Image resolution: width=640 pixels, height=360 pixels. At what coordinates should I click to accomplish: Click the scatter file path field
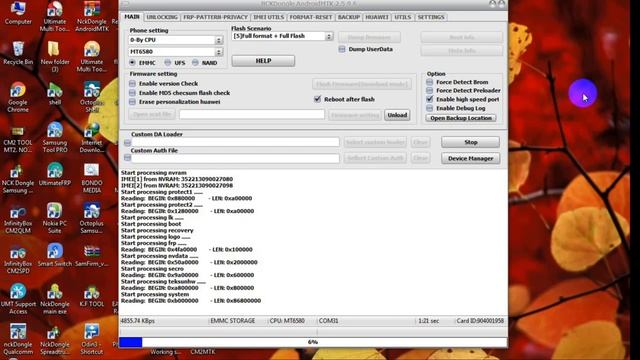[252, 115]
